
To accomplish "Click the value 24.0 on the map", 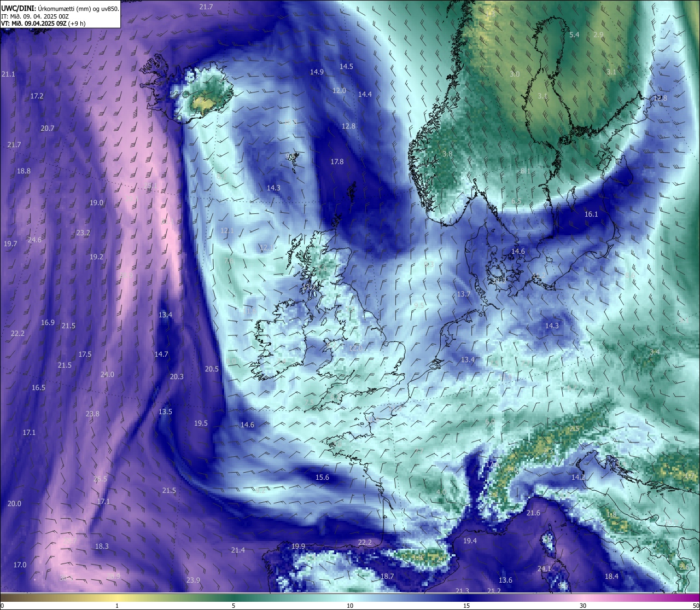I will pos(107,374).
